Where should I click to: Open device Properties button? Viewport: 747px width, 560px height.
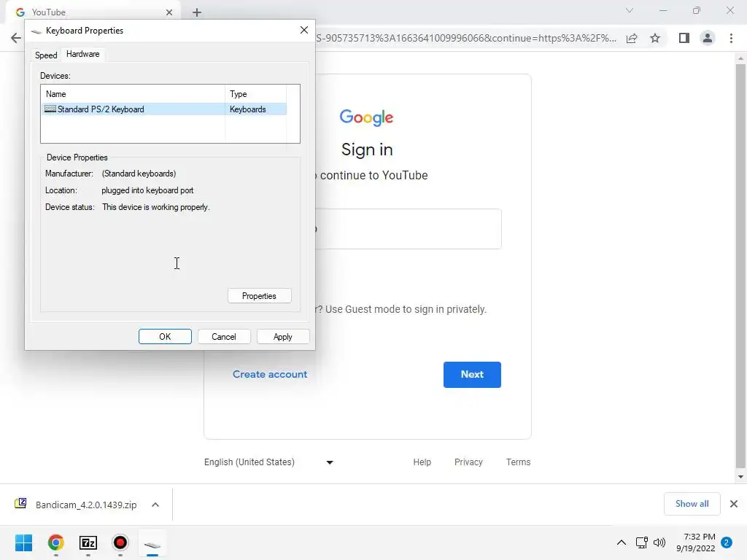point(259,296)
